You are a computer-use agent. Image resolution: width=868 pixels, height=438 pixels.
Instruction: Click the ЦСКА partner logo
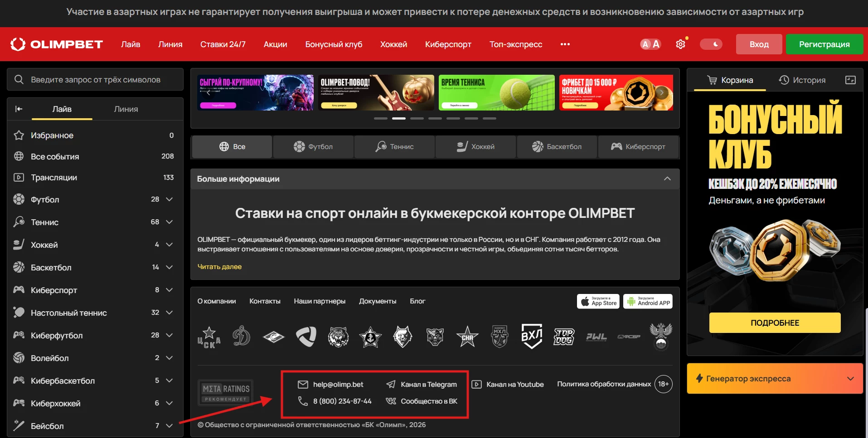tap(209, 337)
